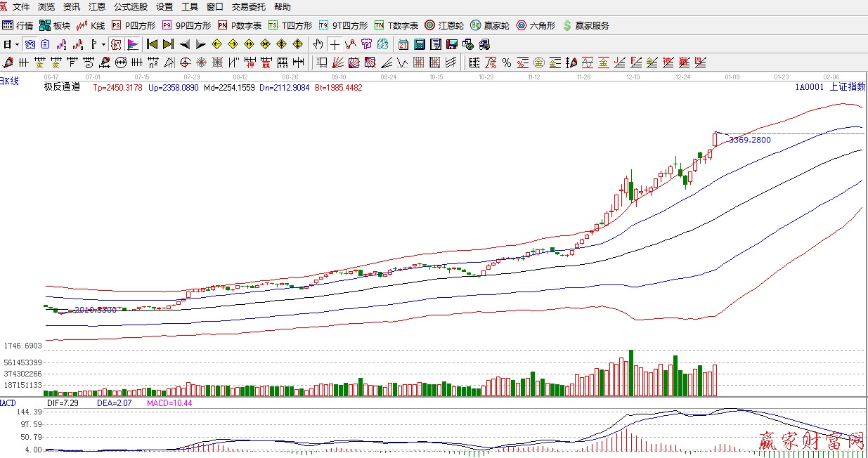Open the 交易委托 menu
Image resolution: width=868 pixels, height=458 pixels.
click(x=249, y=6)
